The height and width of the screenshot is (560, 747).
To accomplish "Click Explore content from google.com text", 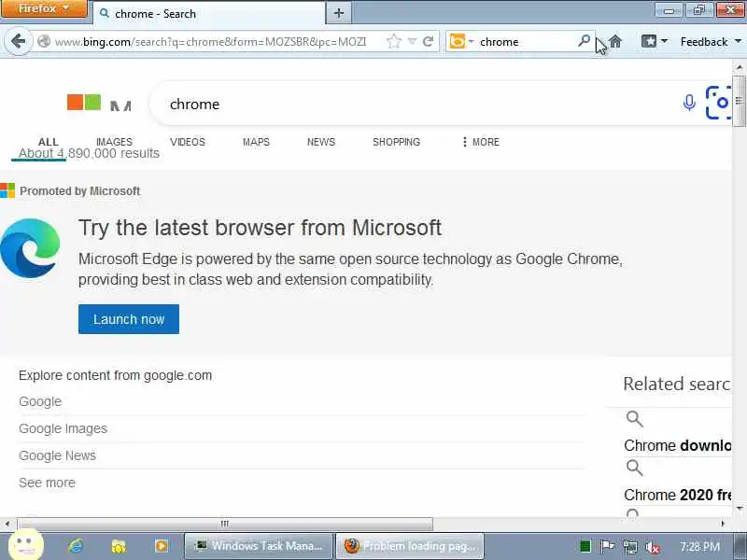I will 115,375.
